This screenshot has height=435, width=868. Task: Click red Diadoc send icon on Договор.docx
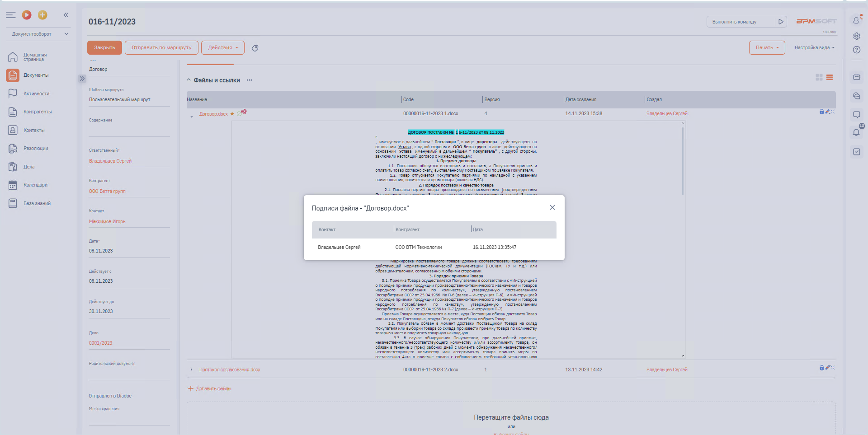point(244,111)
